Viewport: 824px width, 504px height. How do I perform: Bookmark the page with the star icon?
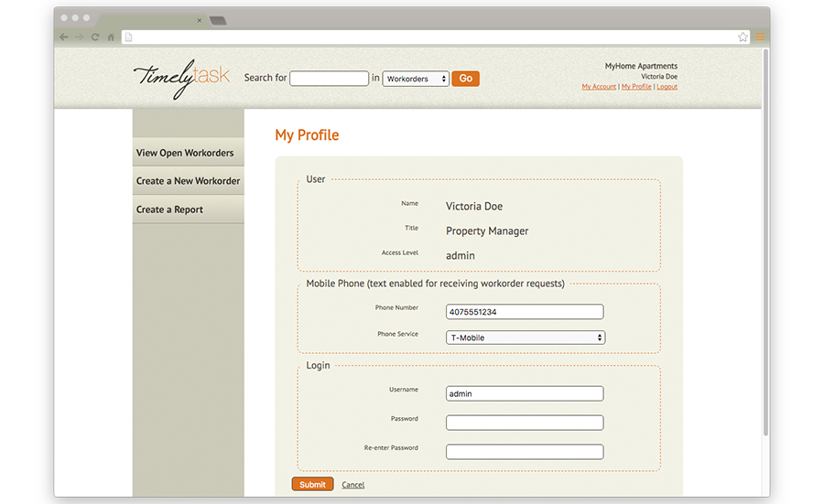[743, 38]
